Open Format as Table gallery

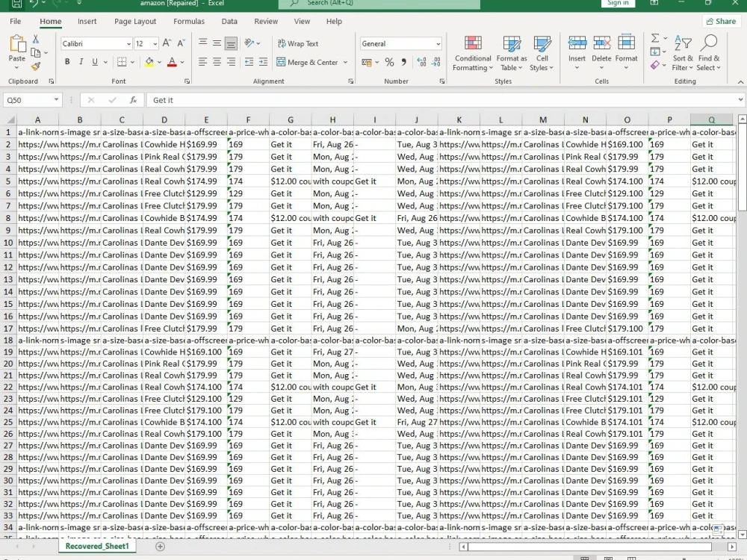[x=512, y=53]
